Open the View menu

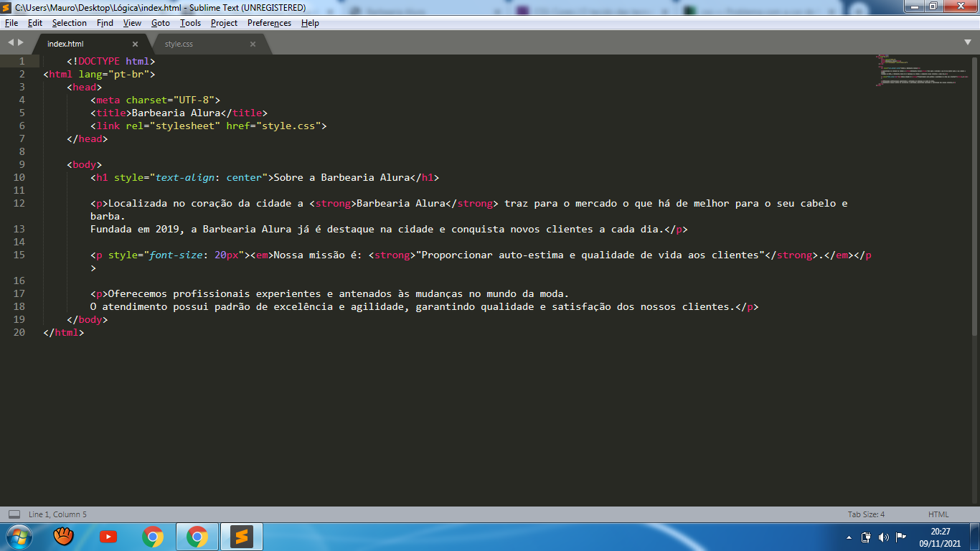[x=132, y=23]
